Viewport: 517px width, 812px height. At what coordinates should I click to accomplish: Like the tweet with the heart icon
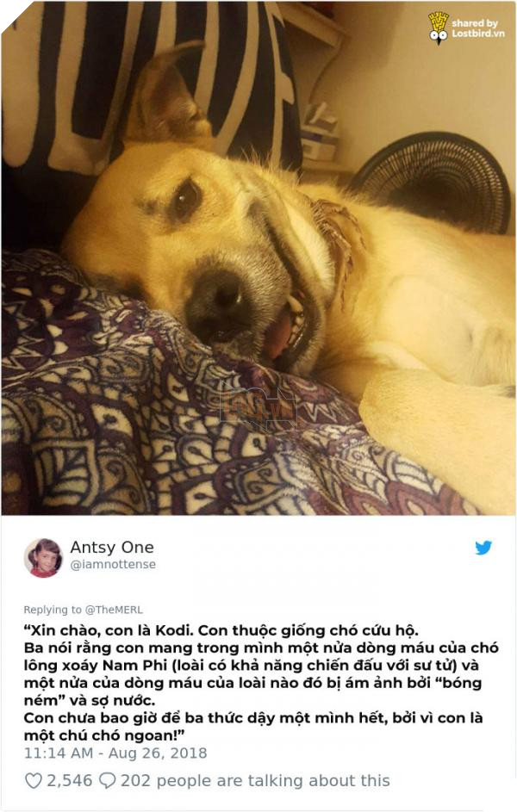pyautogui.click(x=33, y=780)
